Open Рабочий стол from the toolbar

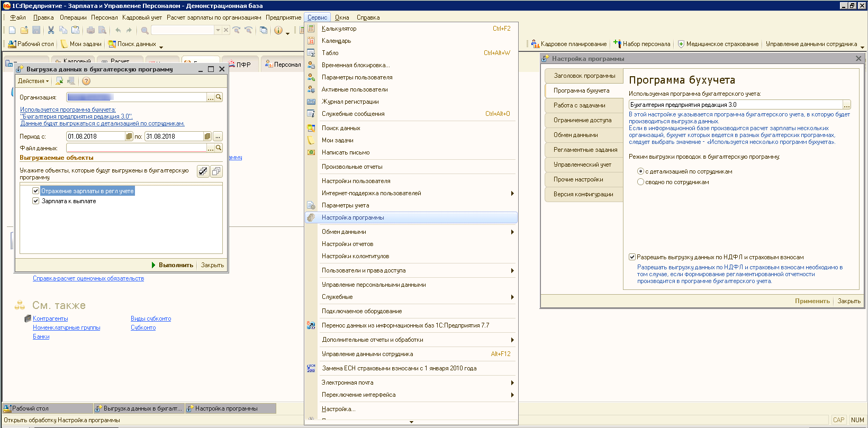click(x=31, y=44)
